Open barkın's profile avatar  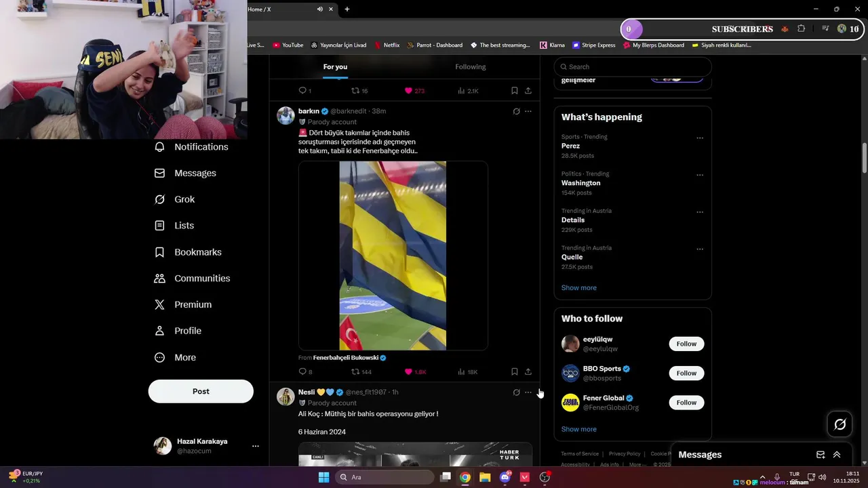pyautogui.click(x=285, y=115)
